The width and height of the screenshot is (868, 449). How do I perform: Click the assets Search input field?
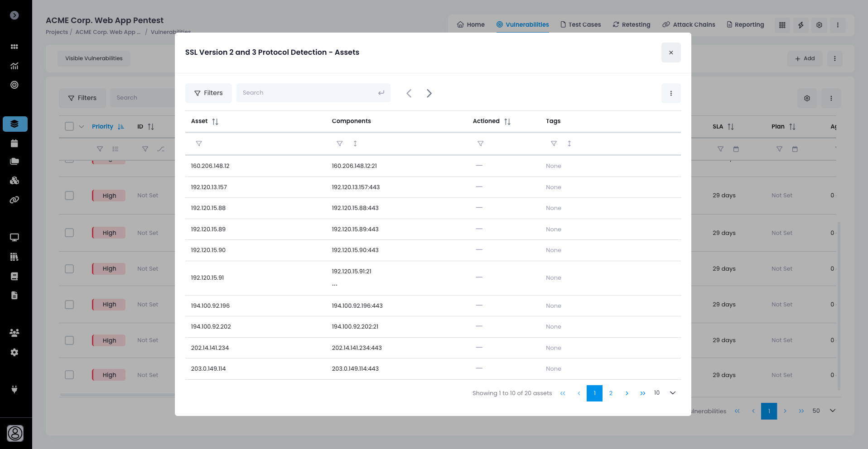pyautogui.click(x=308, y=93)
